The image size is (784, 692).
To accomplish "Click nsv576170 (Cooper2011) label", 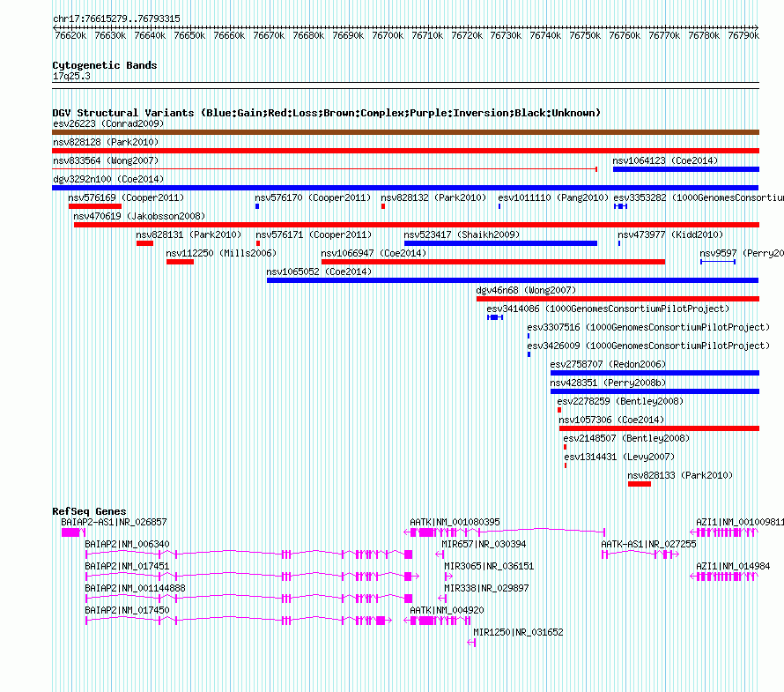I will point(313,197).
